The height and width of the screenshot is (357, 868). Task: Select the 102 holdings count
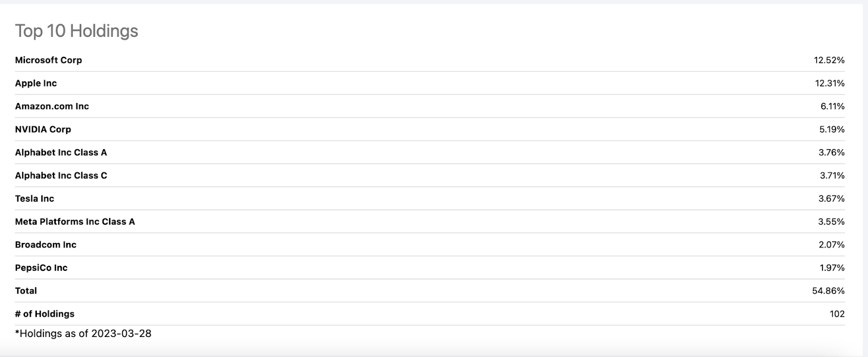tap(837, 314)
